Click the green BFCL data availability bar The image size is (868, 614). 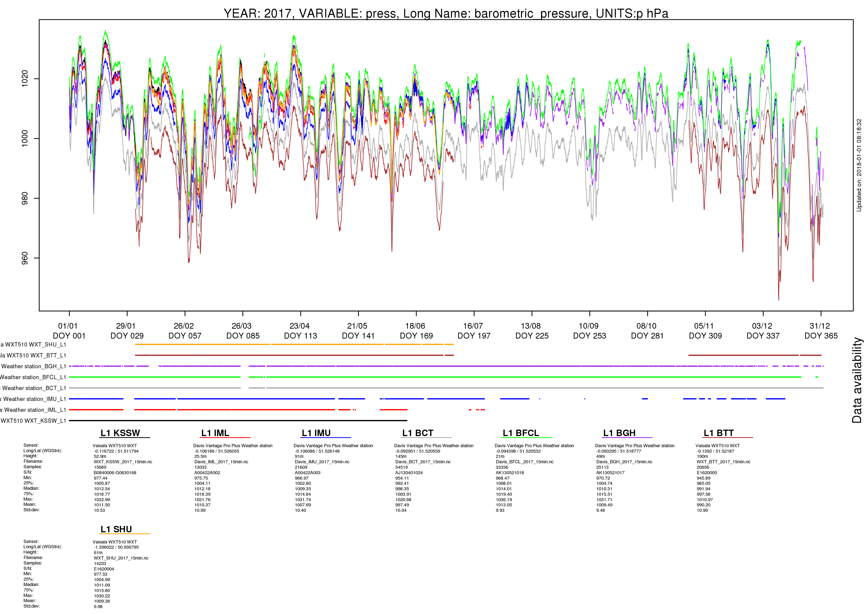[x=444, y=377]
